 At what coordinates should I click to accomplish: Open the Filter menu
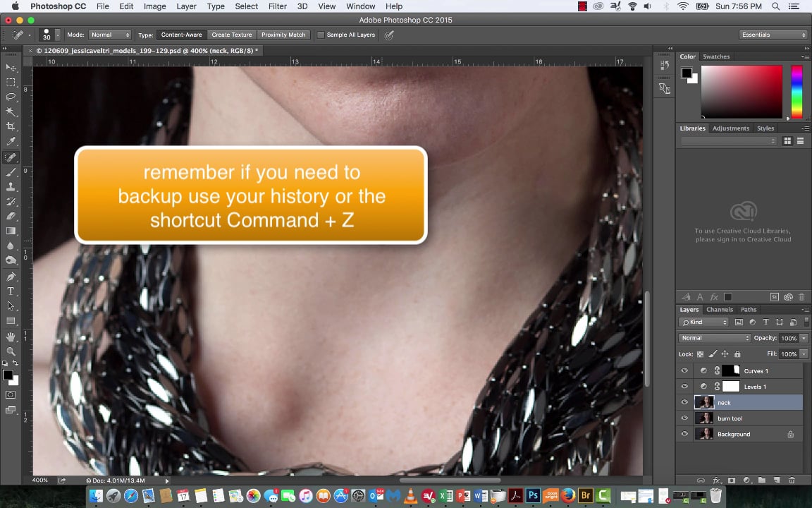pyautogui.click(x=278, y=6)
